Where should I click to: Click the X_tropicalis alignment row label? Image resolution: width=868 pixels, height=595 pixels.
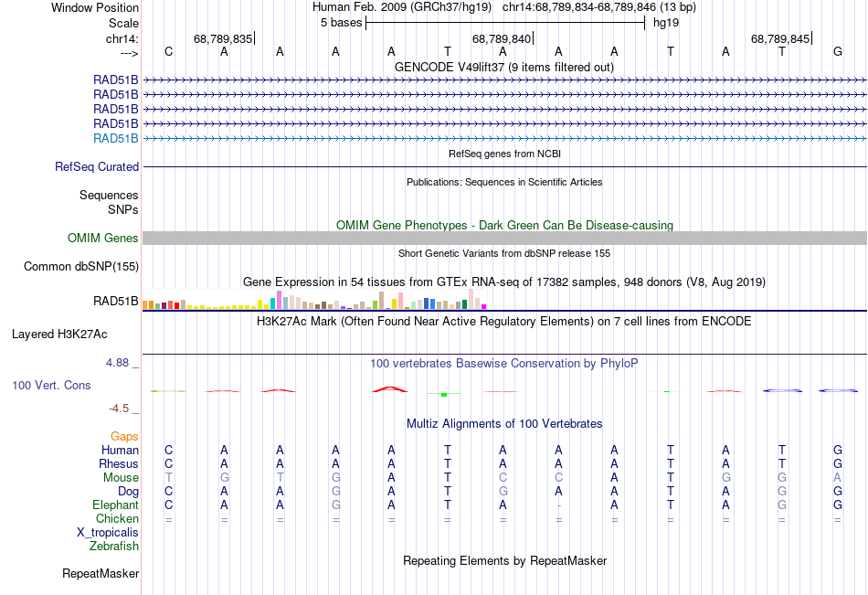coord(108,533)
